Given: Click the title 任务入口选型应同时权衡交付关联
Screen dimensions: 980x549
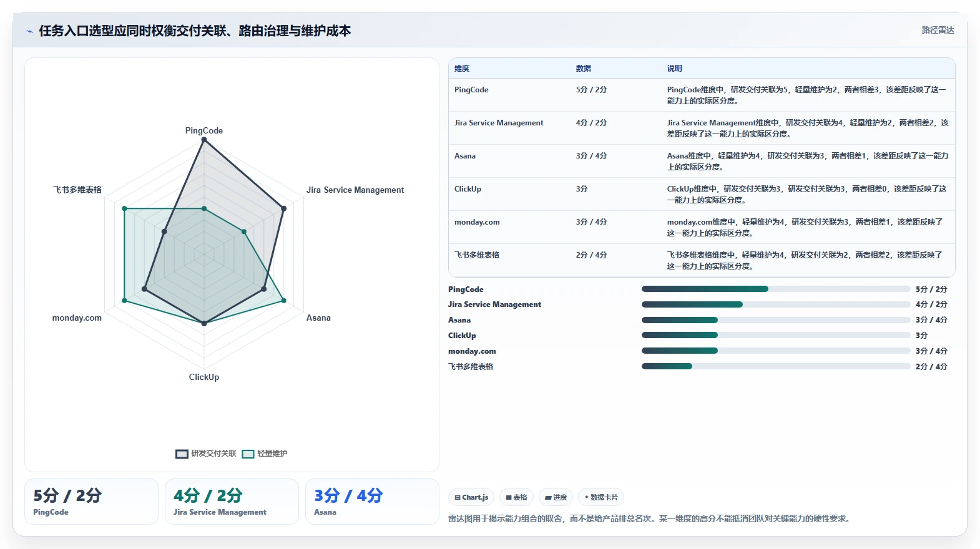Looking at the screenshot, I should pos(195,31).
